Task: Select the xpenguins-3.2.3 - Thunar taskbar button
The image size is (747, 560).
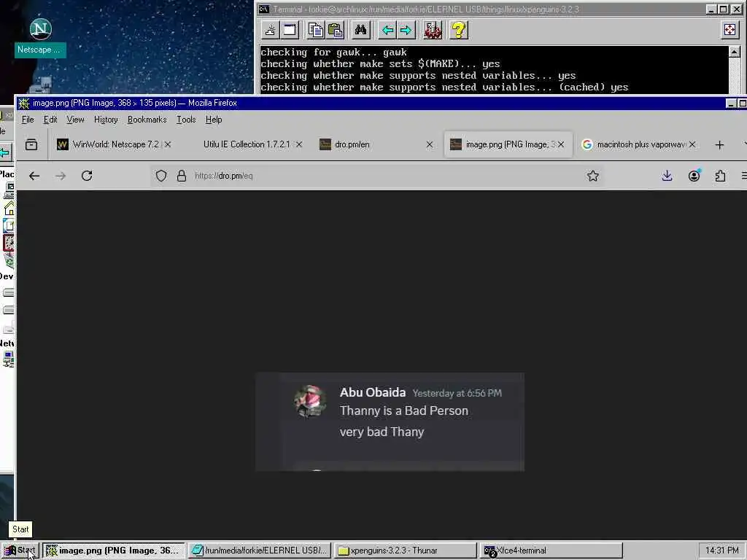Action: coord(406,551)
